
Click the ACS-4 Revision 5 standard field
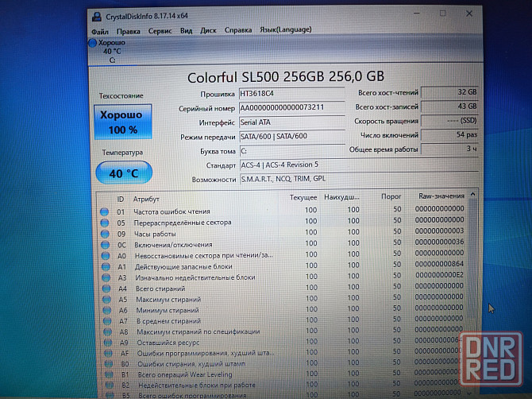pos(359,165)
